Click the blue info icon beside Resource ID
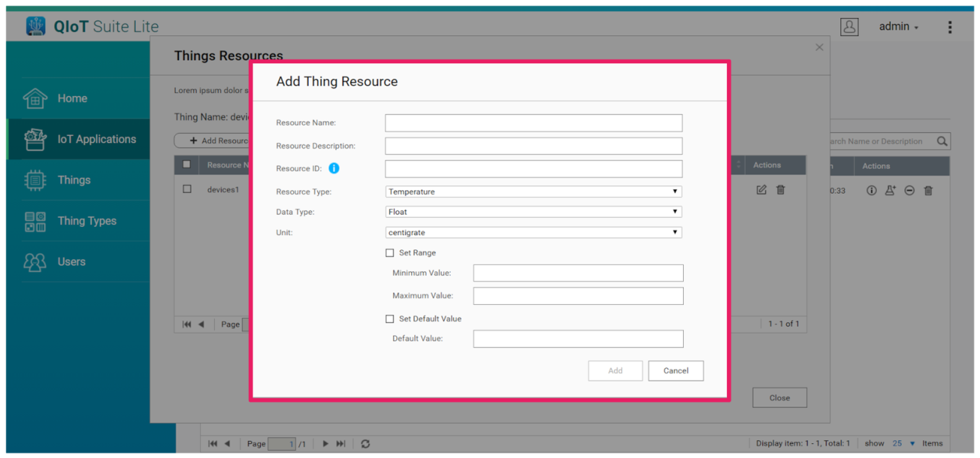The width and height of the screenshot is (980, 458). (333, 168)
